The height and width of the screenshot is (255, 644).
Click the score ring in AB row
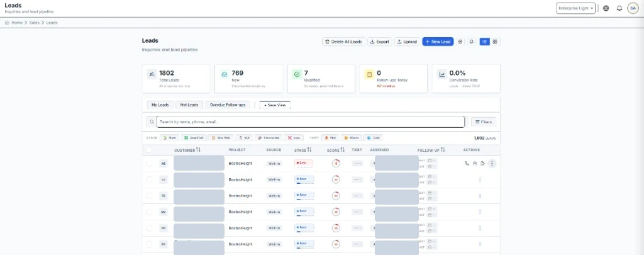click(x=336, y=163)
